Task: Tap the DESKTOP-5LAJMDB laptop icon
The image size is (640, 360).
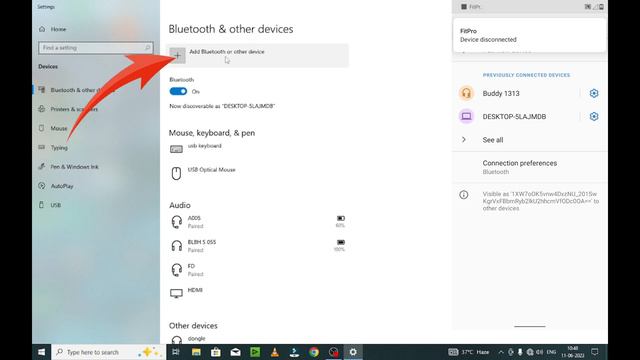Action: pos(467,116)
